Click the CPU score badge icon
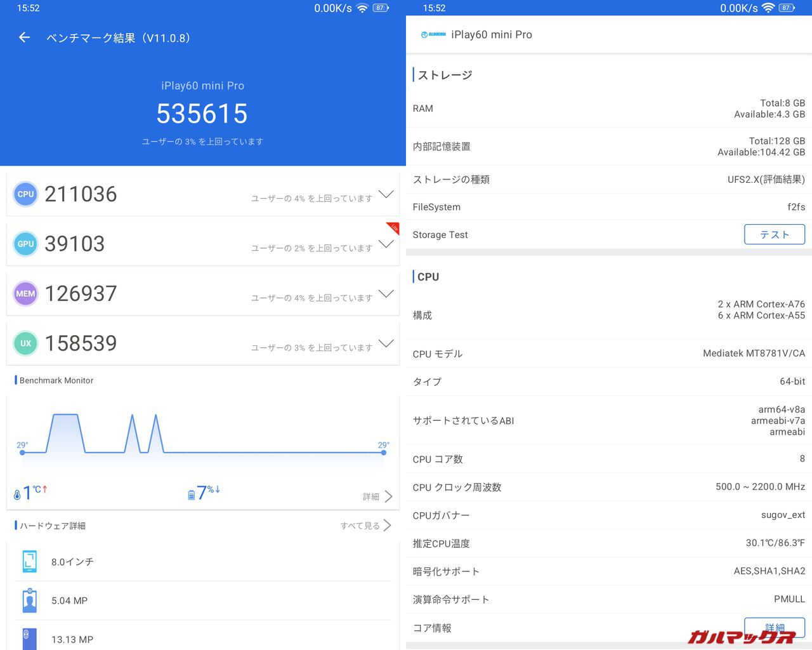This screenshot has height=650, width=812. coord(26,194)
